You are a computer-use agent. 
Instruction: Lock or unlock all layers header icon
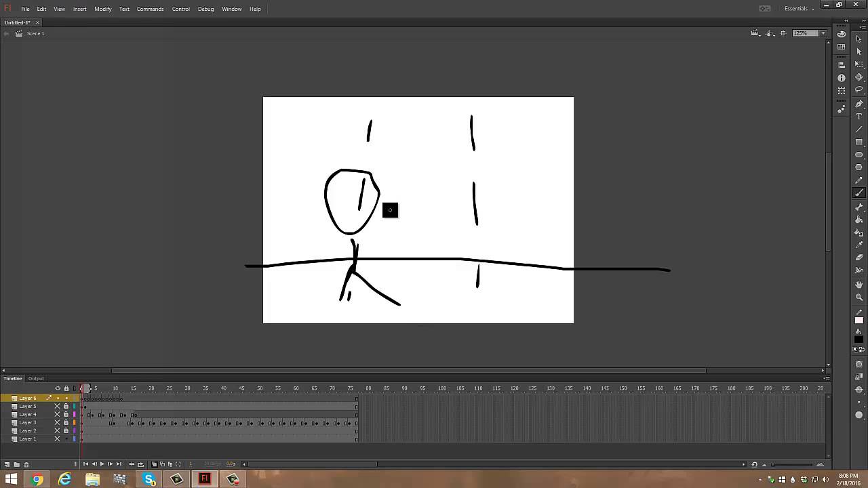tap(66, 388)
